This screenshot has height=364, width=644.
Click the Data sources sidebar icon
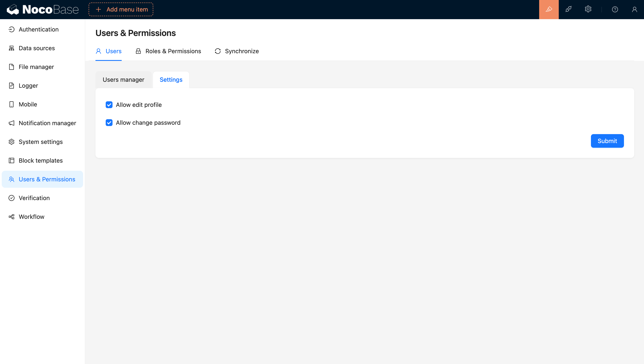pyautogui.click(x=12, y=48)
